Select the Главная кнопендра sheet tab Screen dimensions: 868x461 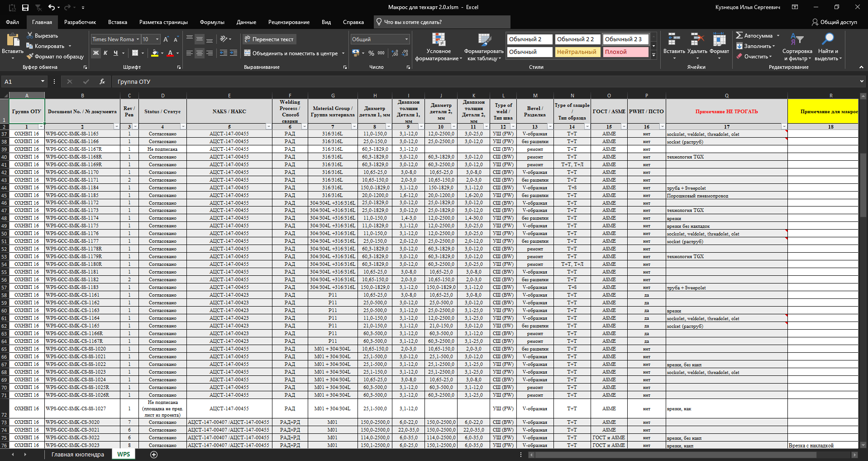point(77,455)
